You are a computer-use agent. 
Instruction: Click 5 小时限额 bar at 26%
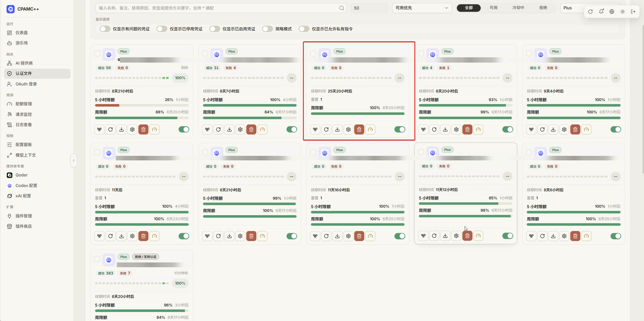pyautogui.click(x=142, y=105)
